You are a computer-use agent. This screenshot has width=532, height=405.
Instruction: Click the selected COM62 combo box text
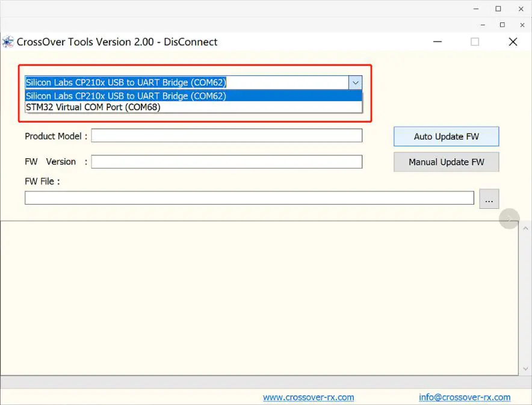pos(126,82)
